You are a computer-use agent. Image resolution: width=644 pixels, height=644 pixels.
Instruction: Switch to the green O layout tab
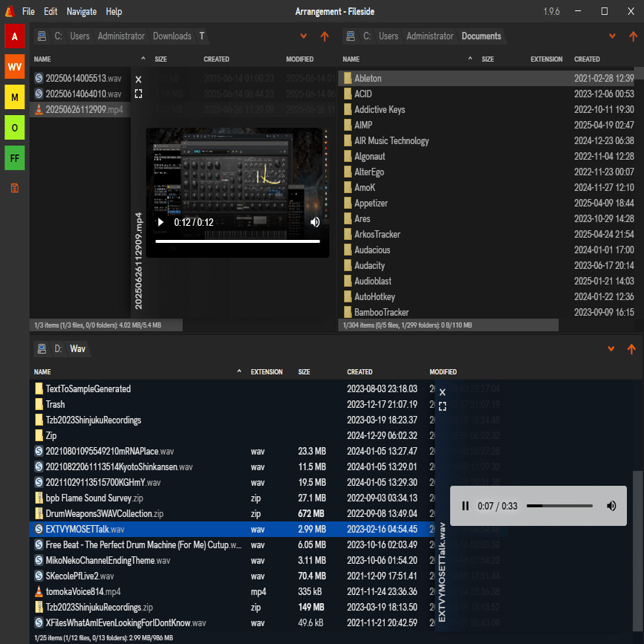click(x=15, y=127)
